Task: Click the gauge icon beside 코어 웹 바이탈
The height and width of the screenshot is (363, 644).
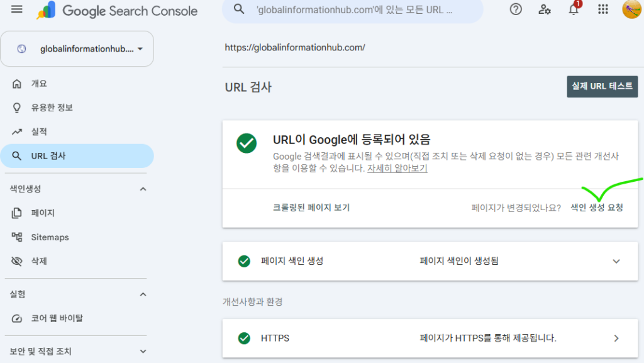Action: (16, 318)
